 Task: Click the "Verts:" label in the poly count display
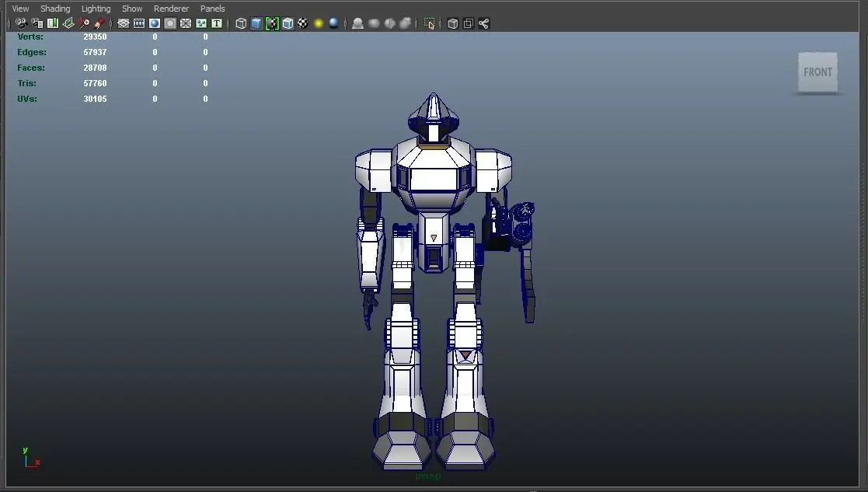pyautogui.click(x=30, y=37)
